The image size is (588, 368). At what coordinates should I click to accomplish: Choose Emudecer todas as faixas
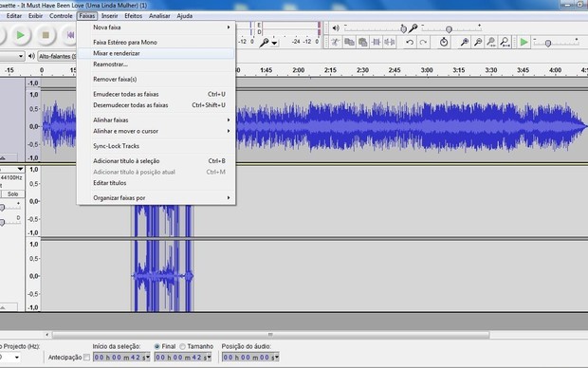pyautogui.click(x=156, y=94)
